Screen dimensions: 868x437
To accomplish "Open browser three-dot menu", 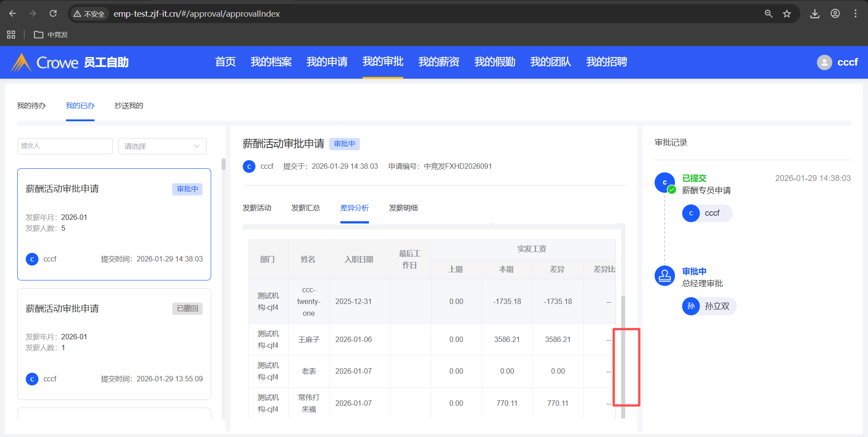I will point(855,14).
